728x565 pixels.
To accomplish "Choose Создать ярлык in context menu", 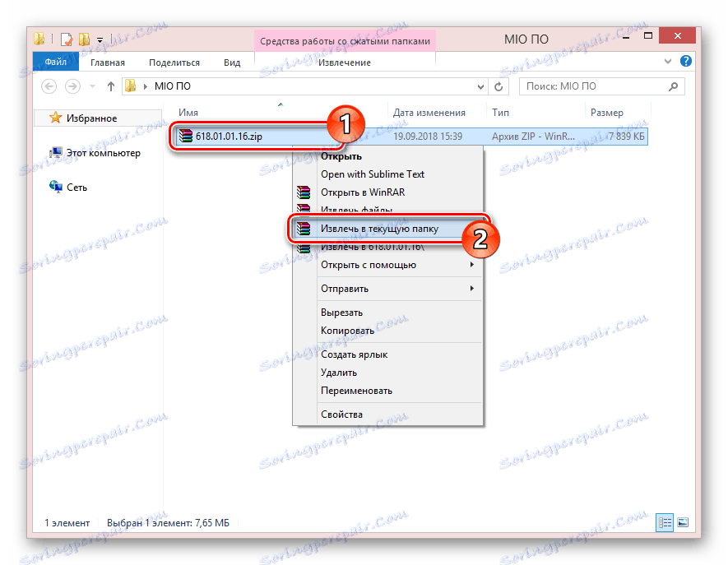I will coord(387,354).
